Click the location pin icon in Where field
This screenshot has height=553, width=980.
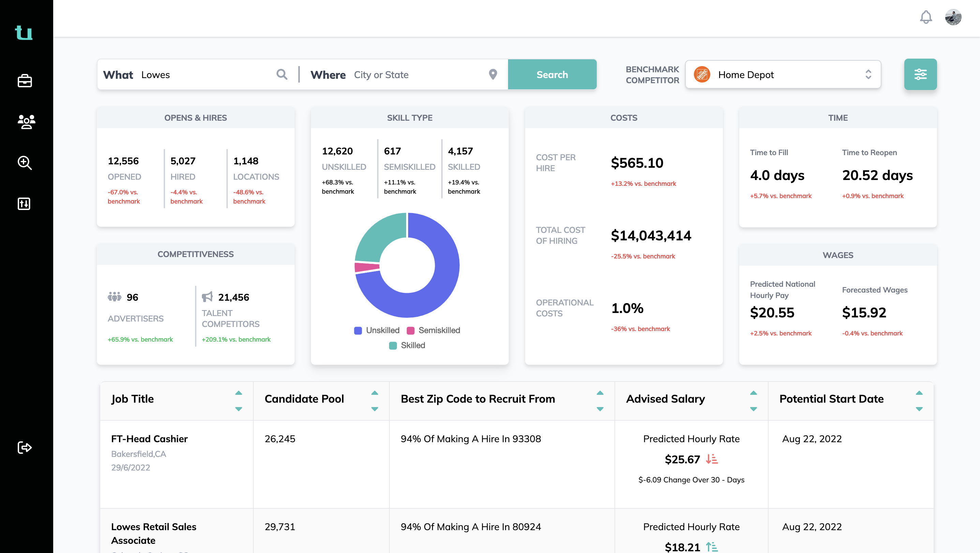coord(493,75)
